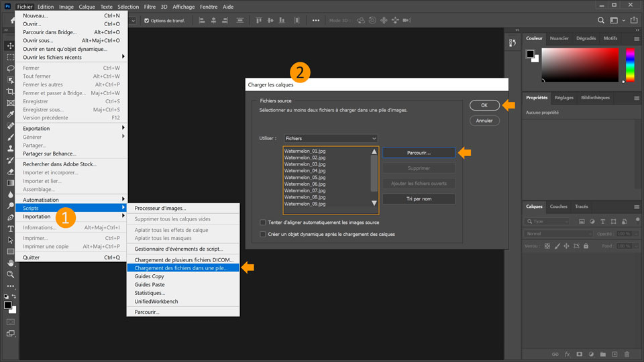The height and width of the screenshot is (362, 644).
Task: Enable 'Tenter d'aligner automatiquement les images source'
Action: (263, 223)
